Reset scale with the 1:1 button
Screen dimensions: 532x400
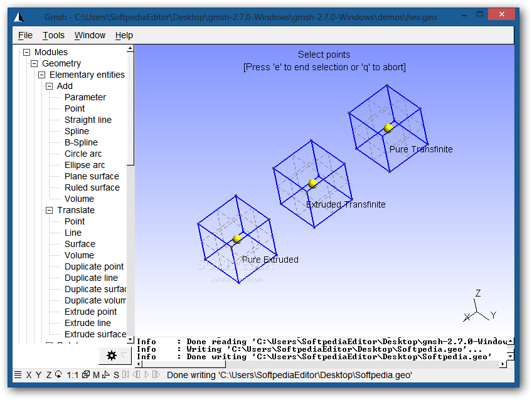coord(72,375)
